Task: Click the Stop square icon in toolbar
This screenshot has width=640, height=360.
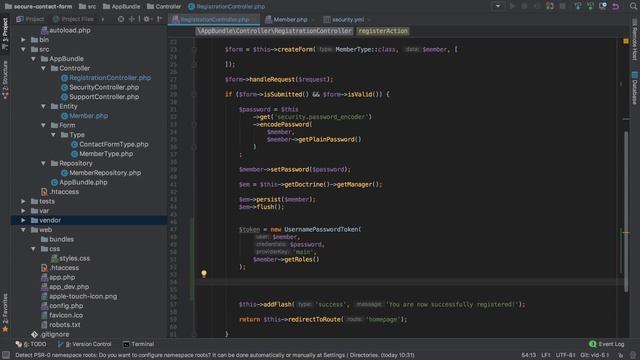Action: click(x=562, y=6)
